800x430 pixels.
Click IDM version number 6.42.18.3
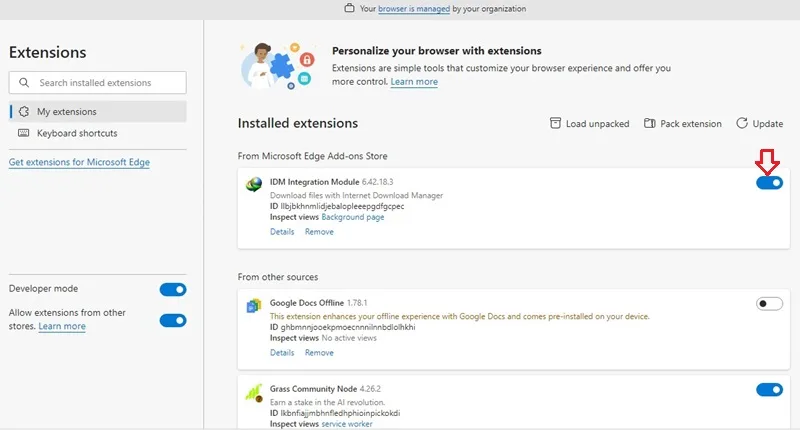pos(378,182)
